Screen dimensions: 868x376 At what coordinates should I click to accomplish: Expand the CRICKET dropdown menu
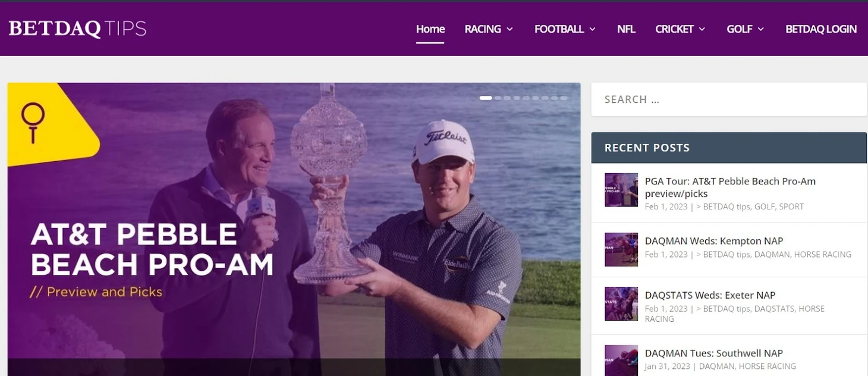680,29
